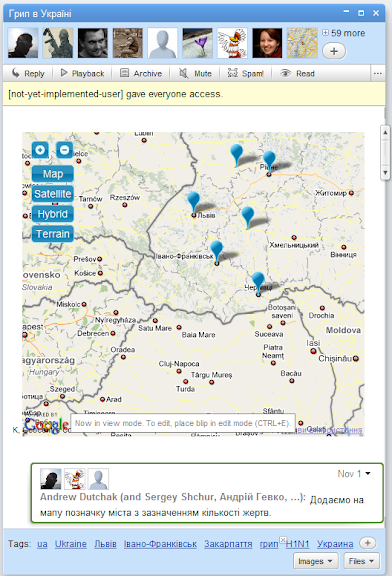Add a new tag with plus button
Viewport: 392px width, 576px height.
368,543
